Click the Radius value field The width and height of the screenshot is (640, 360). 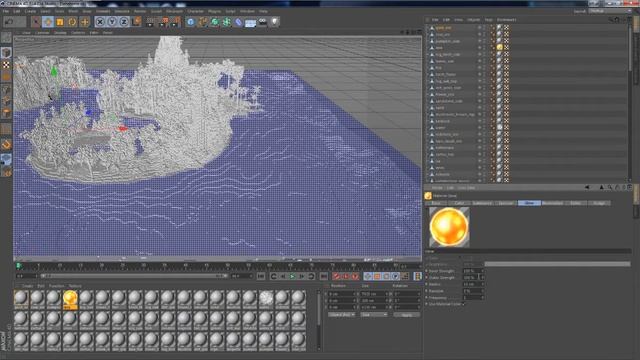473,284
